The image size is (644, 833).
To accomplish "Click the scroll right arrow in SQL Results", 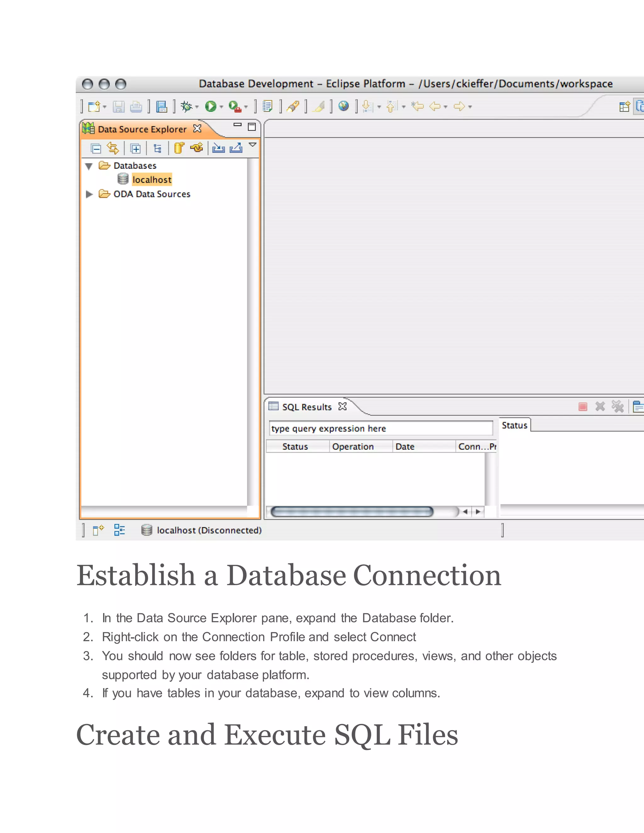I will 478,512.
